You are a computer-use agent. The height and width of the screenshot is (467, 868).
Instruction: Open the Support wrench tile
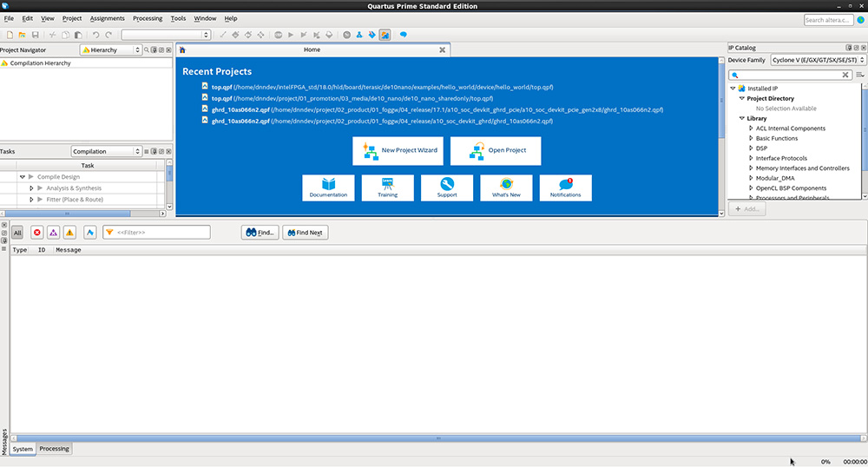click(x=447, y=188)
